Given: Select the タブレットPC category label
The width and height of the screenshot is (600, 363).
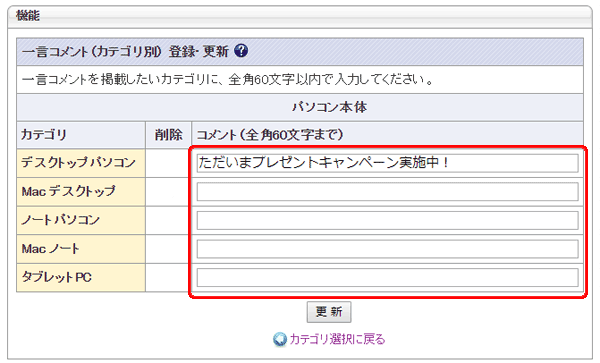Looking at the screenshot, I should [x=56, y=277].
